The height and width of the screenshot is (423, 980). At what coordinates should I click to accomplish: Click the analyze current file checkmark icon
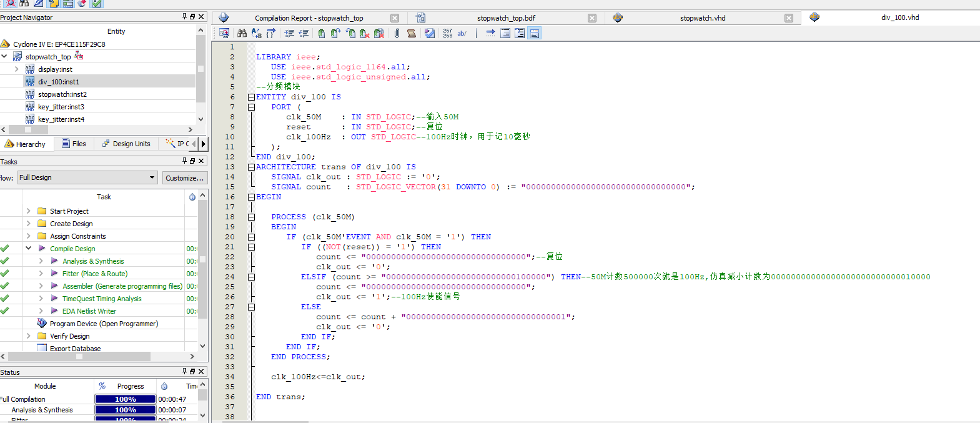point(430,33)
